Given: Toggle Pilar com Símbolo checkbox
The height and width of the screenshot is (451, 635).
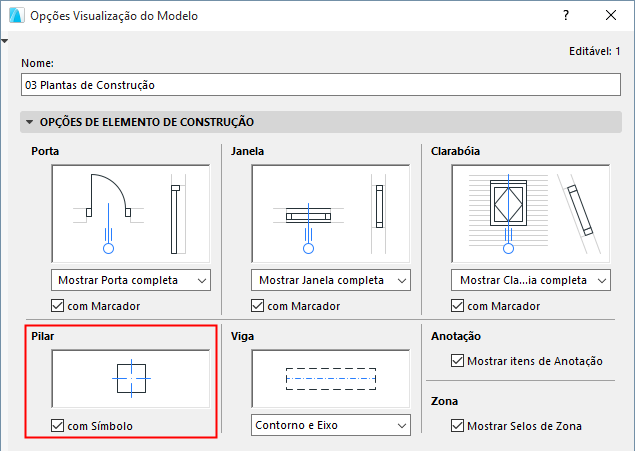Looking at the screenshot, I should point(58,427).
